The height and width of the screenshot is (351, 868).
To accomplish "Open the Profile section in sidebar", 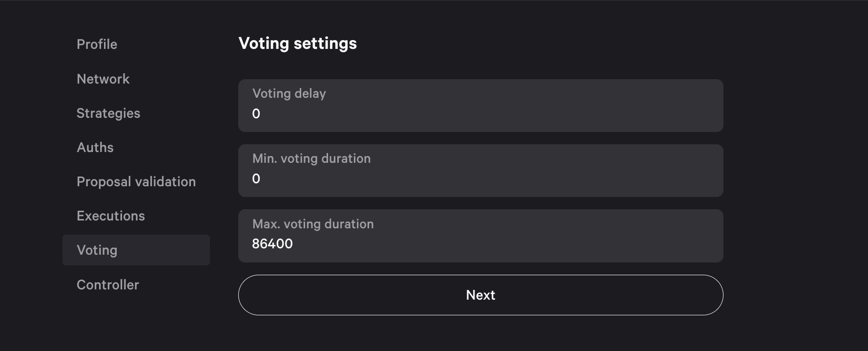I will pos(97,44).
